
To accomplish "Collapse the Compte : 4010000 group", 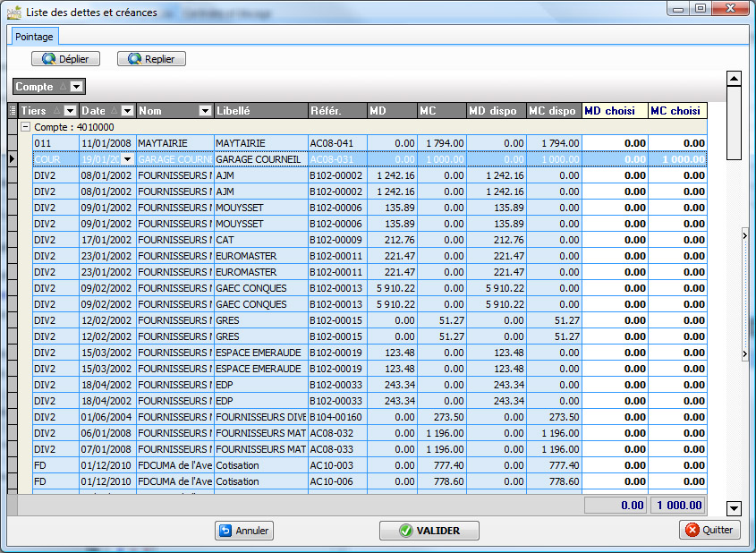I will (26, 127).
